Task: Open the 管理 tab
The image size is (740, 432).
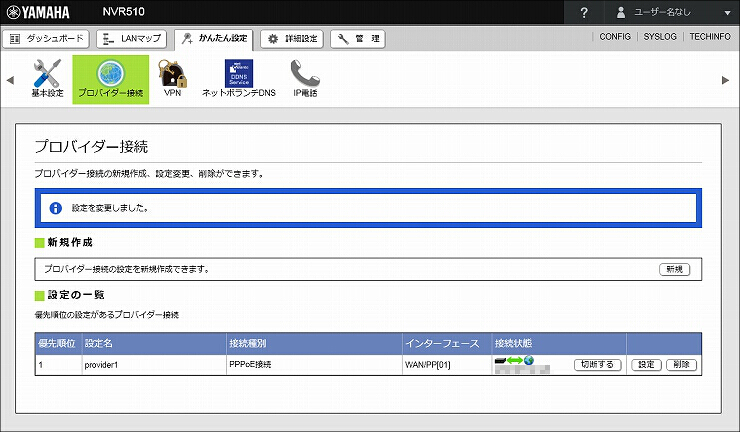Action: [x=358, y=39]
